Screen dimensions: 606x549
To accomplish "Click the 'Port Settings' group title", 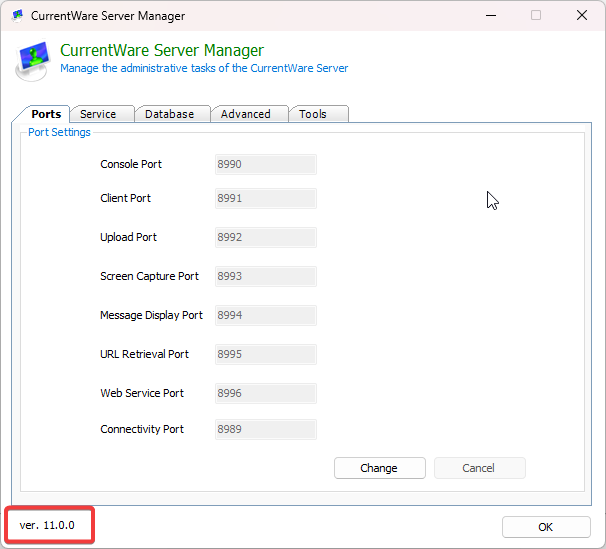I will point(60,133).
